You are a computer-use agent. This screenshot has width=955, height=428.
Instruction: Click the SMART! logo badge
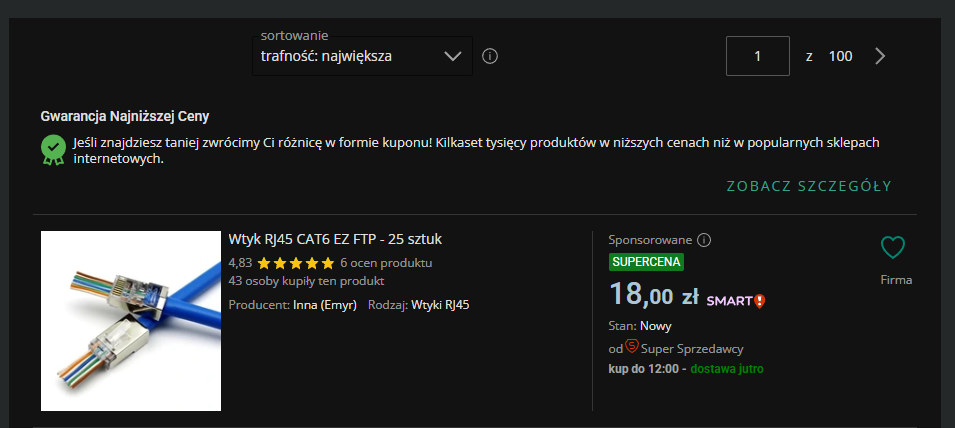pos(736,300)
